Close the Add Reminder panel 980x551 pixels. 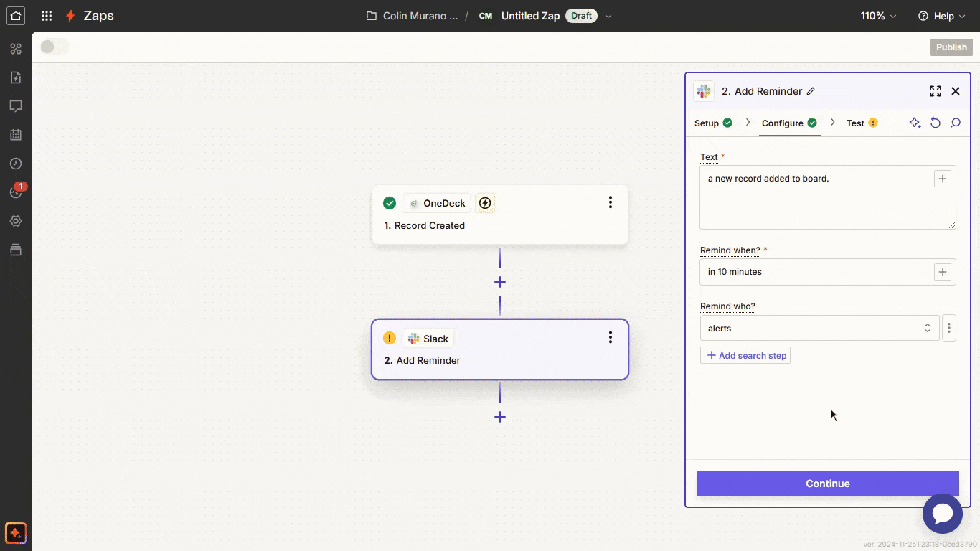(956, 91)
